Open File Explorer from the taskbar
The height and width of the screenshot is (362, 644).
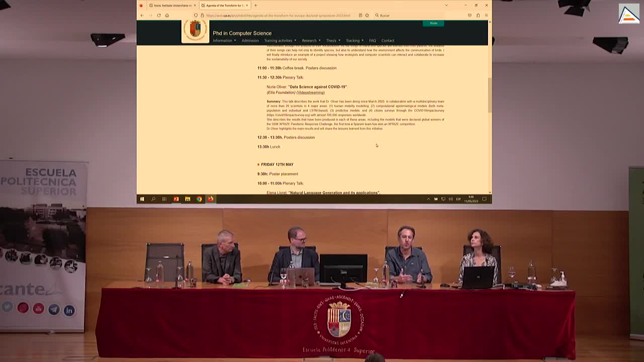[188, 199]
